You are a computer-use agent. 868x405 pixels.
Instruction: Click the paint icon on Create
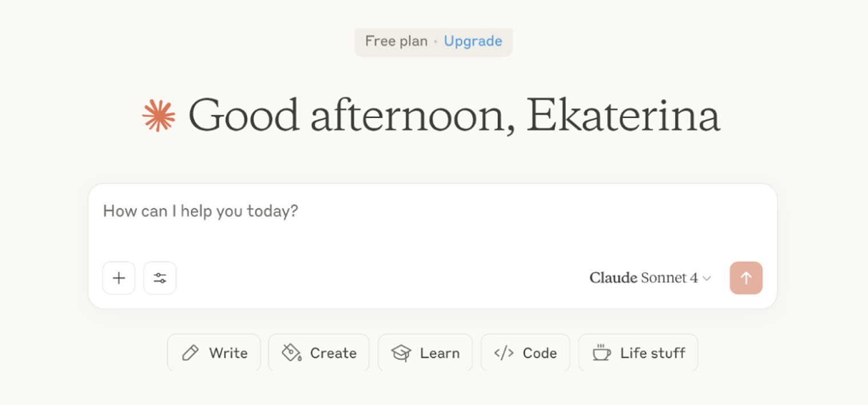coord(291,353)
